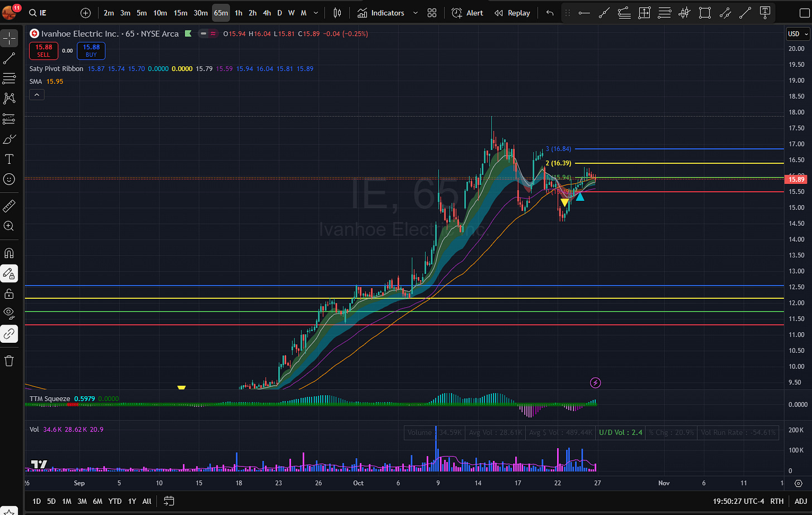The image size is (812, 515).
Task: Click the user profile avatar with notifications
Action: [x=11, y=12]
